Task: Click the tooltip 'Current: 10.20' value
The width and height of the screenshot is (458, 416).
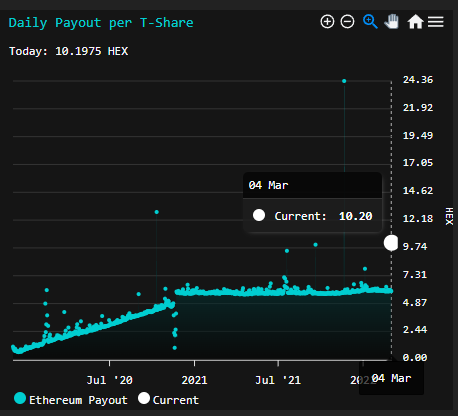Action: pyautogui.click(x=323, y=216)
